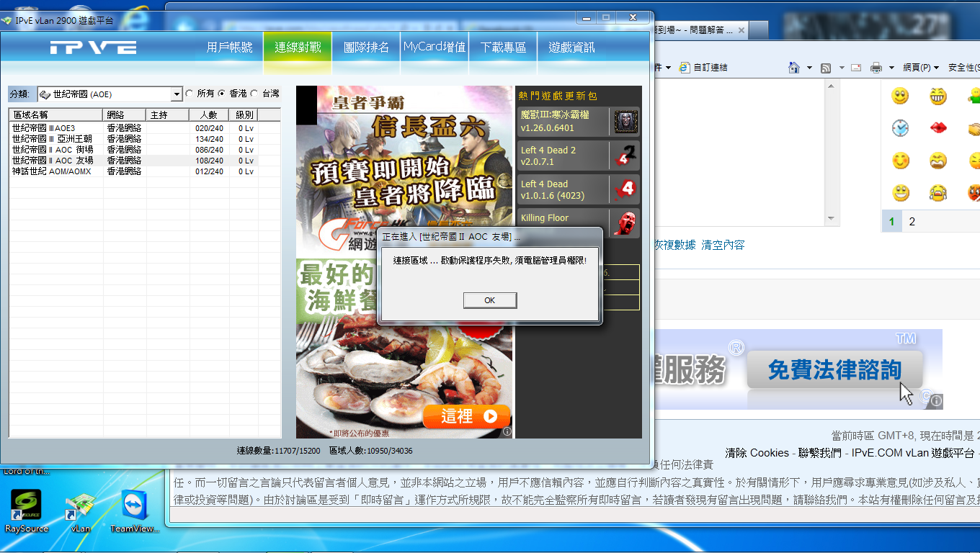Open the 用戶帳號 tab in IPvE
The height and width of the screenshot is (553, 980).
[x=229, y=48]
